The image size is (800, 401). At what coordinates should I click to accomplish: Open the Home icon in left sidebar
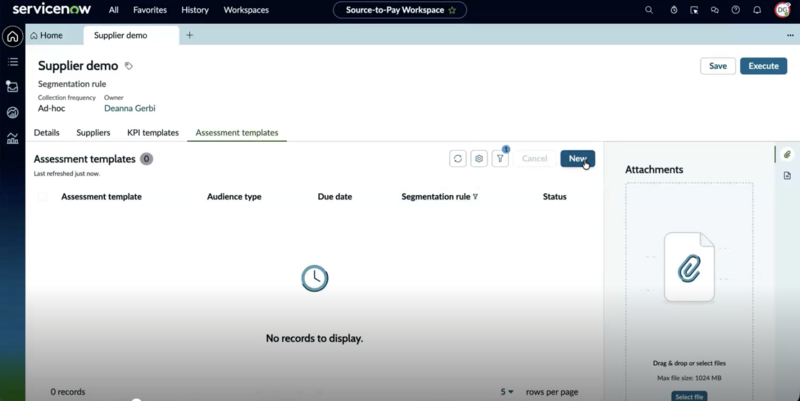pyautogui.click(x=13, y=37)
